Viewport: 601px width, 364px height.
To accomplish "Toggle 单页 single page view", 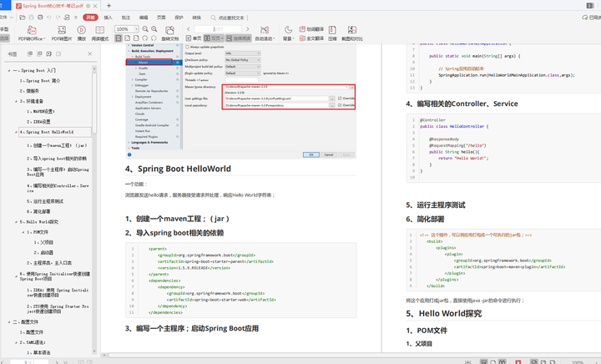I will 194,38.
